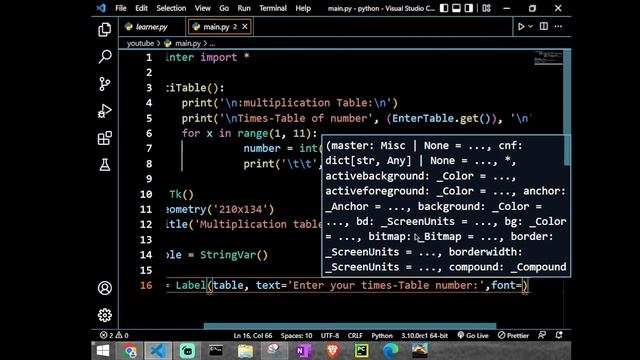This screenshot has height=360, width=640.
Task: Click the VS Code logo in title bar
Action: 101,8
